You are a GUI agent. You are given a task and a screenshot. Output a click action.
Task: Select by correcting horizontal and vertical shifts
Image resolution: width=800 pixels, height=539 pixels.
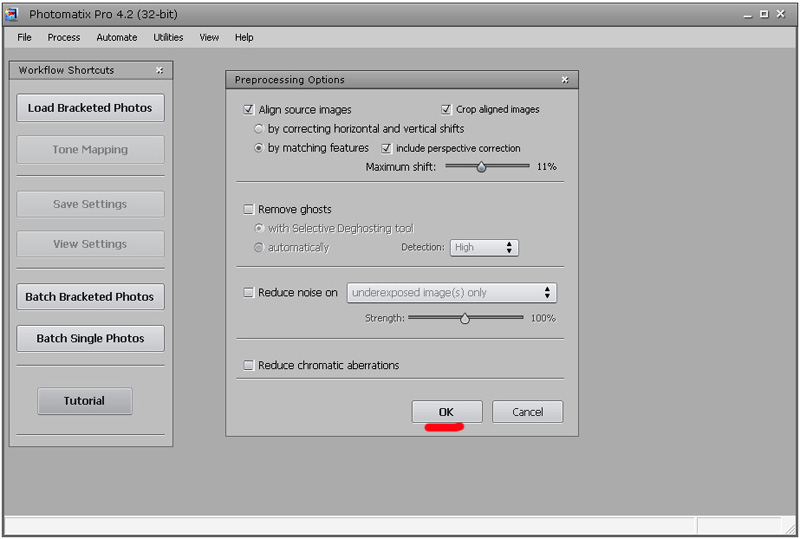[259, 129]
